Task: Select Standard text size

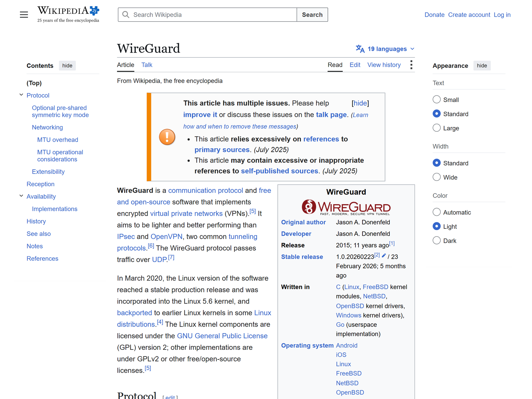Action: (437, 114)
